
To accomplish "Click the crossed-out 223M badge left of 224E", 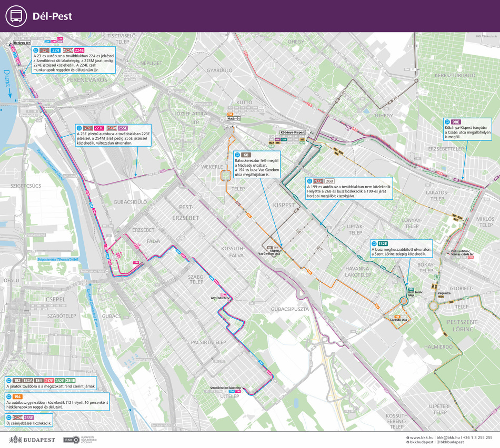I will 68,50.
